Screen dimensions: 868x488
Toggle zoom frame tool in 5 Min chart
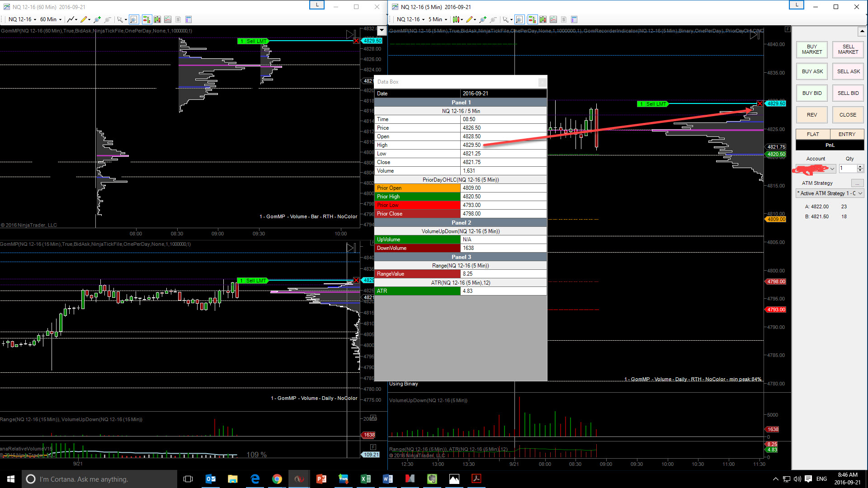point(519,19)
